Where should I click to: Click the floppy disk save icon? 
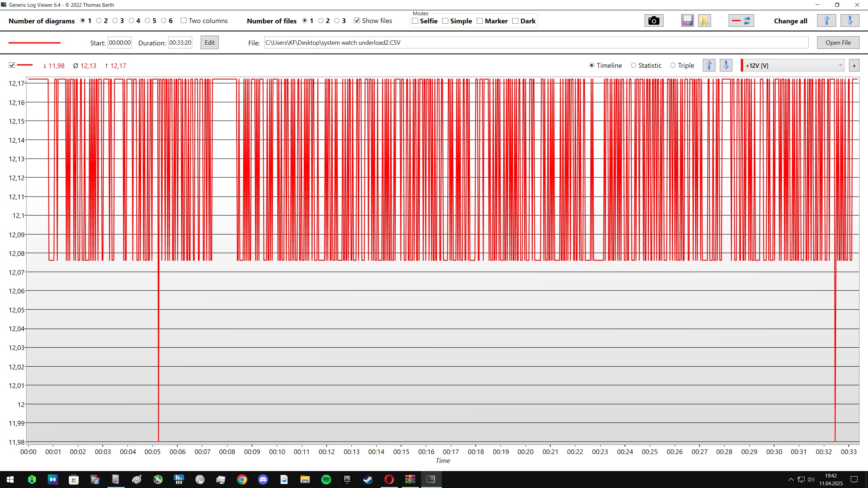point(687,21)
